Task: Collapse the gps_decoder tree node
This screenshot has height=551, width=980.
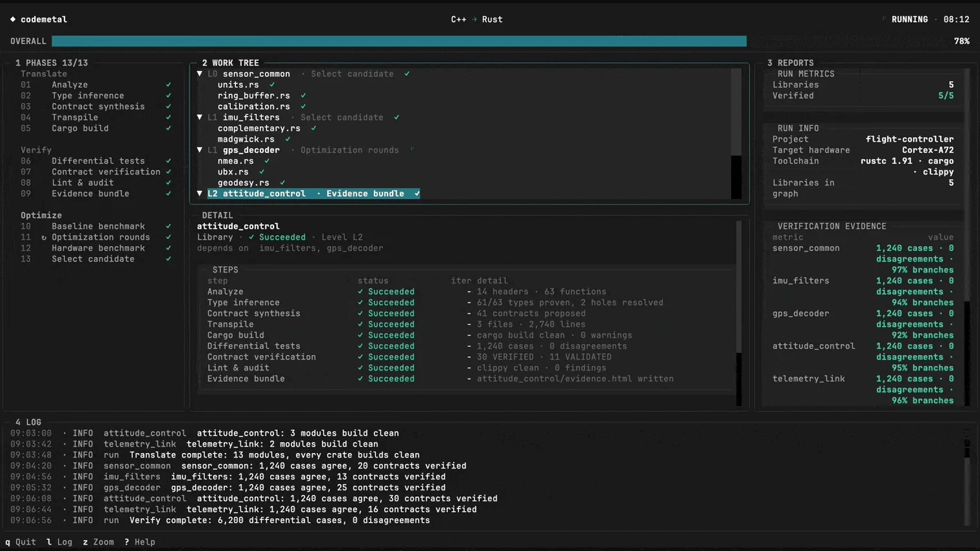Action: [x=200, y=150]
